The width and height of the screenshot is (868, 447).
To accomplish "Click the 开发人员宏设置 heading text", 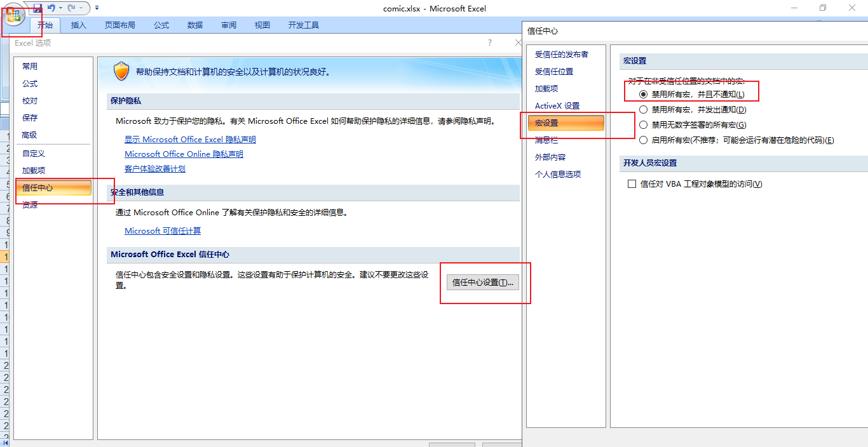I will 650,163.
